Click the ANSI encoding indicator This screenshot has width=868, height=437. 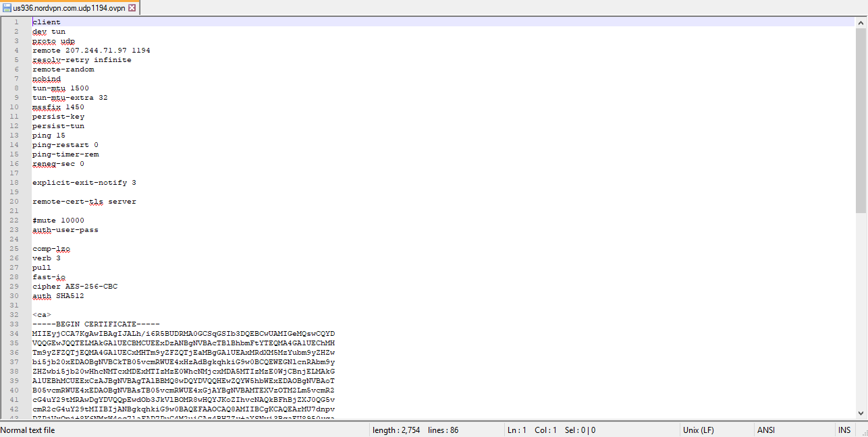tap(766, 430)
